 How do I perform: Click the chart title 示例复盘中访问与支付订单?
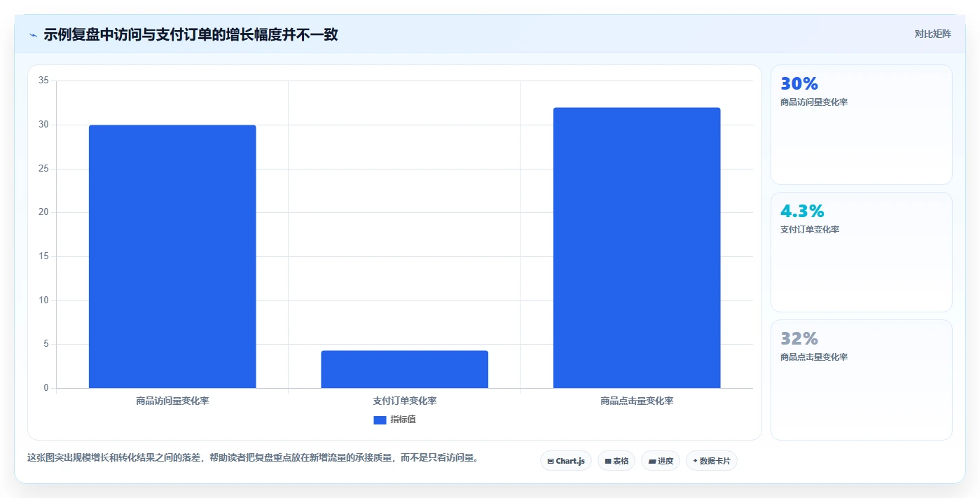click(x=191, y=34)
